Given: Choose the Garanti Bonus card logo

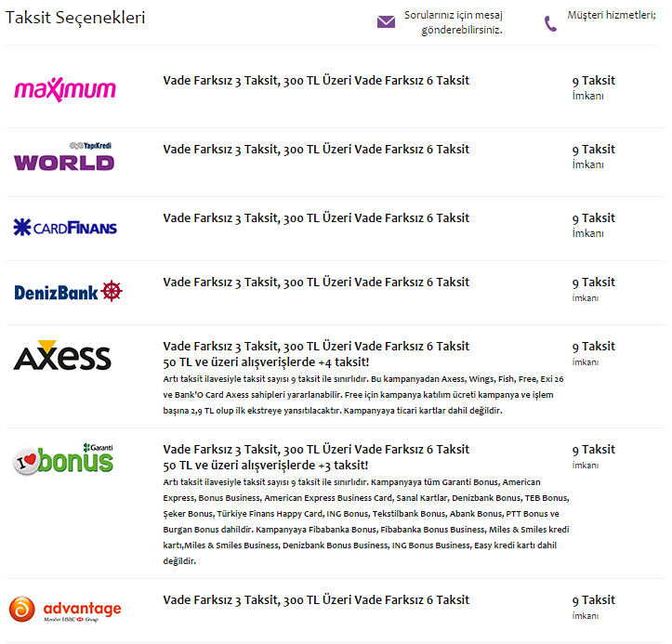Looking at the screenshot, I should click(x=63, y=459).
